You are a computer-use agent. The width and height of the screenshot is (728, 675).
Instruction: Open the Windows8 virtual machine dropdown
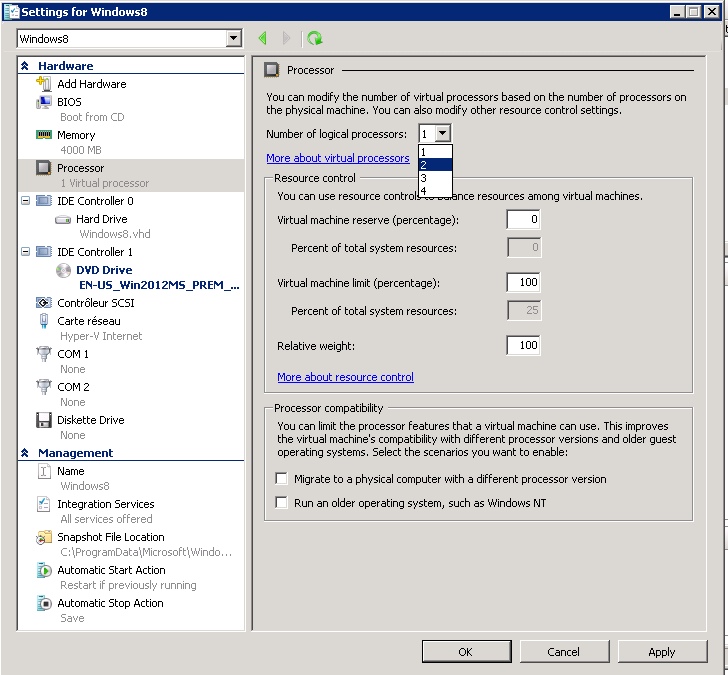(x=234, y=39)
